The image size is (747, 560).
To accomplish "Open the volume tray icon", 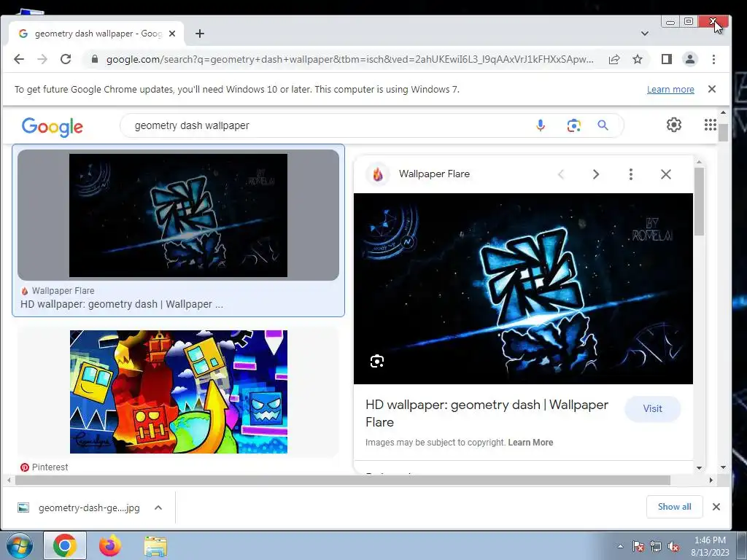I will 673,546.
